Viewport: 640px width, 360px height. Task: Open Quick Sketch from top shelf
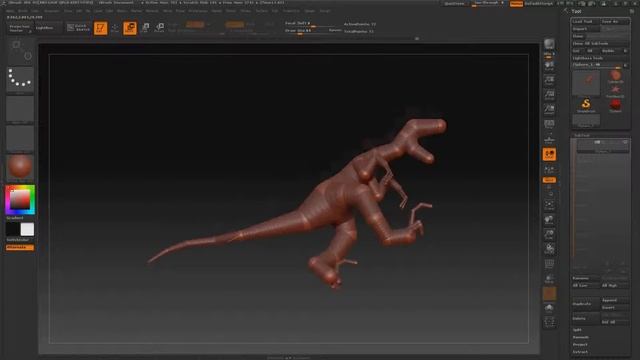point(78,28)
